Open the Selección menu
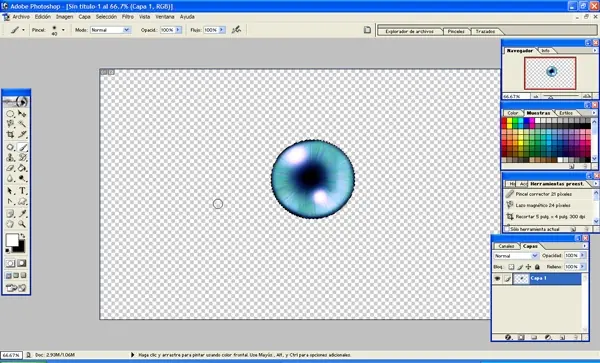This screenshot has width=600, height=363. [106, 17]
